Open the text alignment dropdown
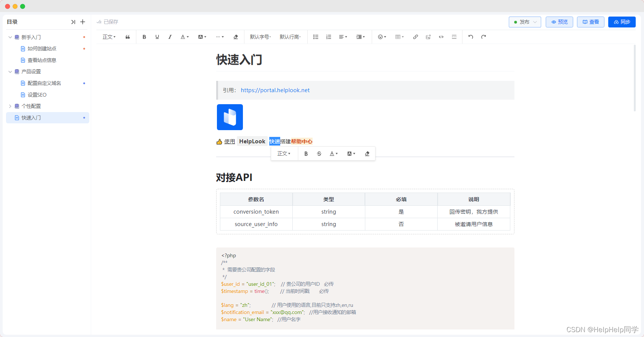This screenshot has height=337, width=644. point(343,37)
